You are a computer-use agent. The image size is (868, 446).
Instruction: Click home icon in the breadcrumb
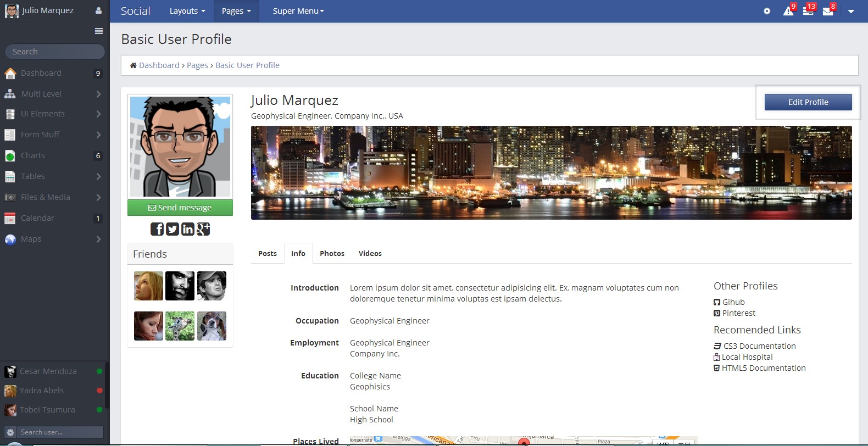point(133,65)
